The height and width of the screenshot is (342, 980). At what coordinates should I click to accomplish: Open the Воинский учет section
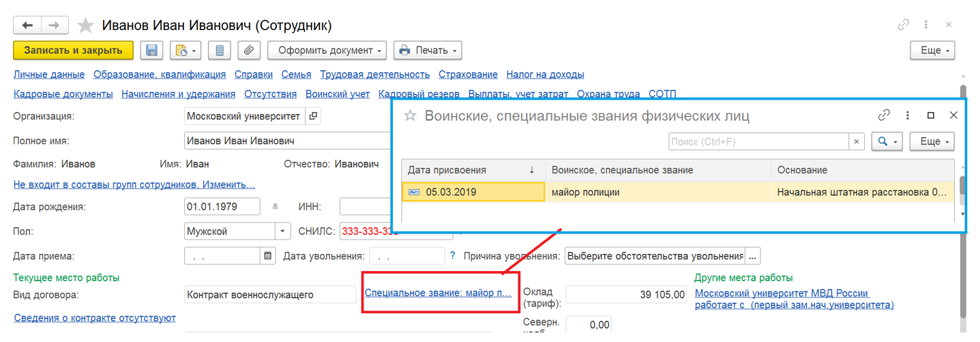click(x=337, y=94)
